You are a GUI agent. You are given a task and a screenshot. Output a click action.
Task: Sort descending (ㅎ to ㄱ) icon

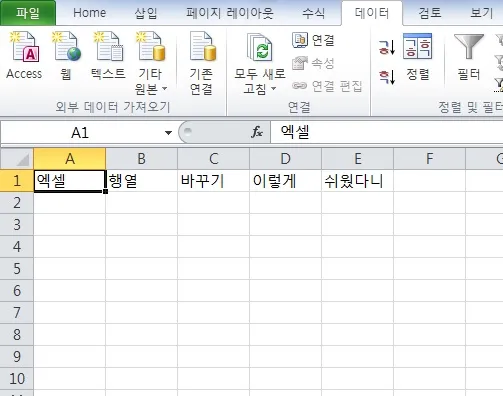387,77
